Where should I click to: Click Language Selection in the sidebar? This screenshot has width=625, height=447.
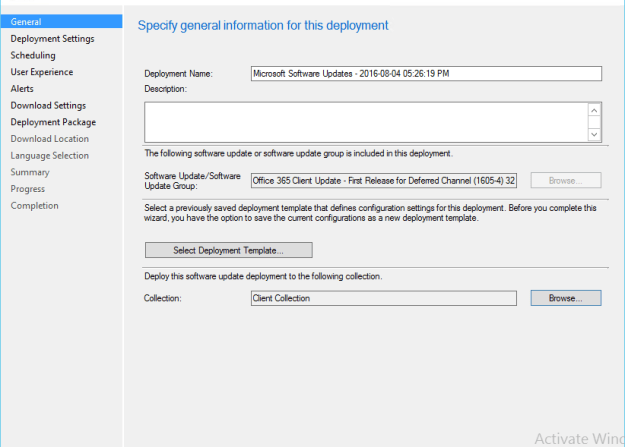[50, 156]
